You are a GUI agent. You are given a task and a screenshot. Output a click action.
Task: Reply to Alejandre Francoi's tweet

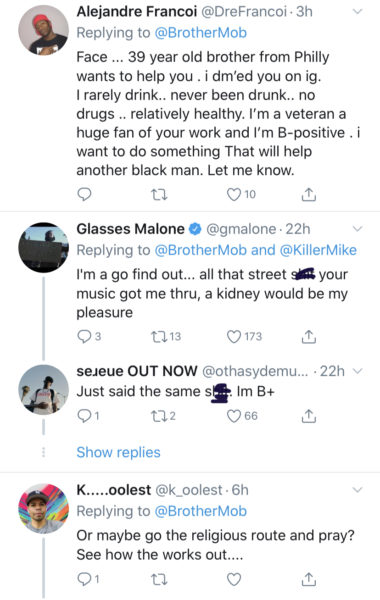tap(84, 194)
